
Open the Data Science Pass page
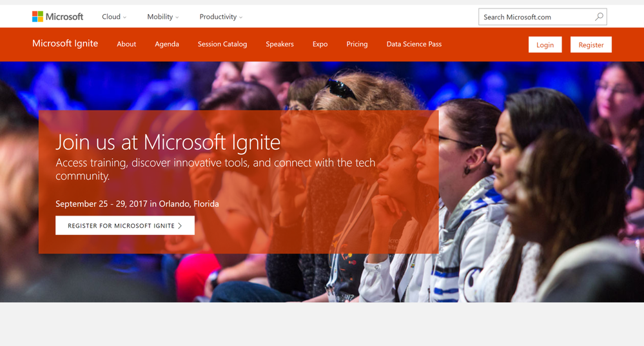(414, 44)
